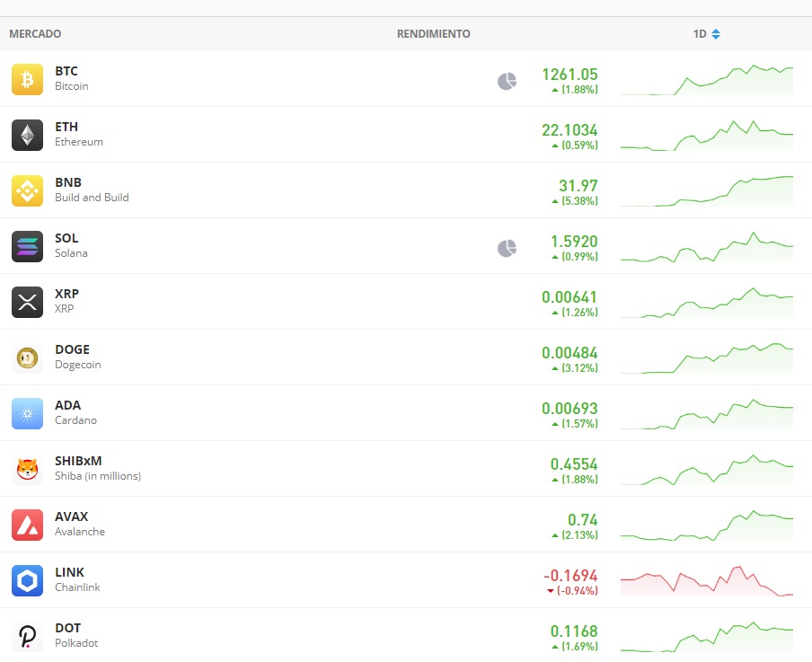
Task: Open the pie chart indicator next to BTC price
Action: pyautogui.click(x=507, y=80)
